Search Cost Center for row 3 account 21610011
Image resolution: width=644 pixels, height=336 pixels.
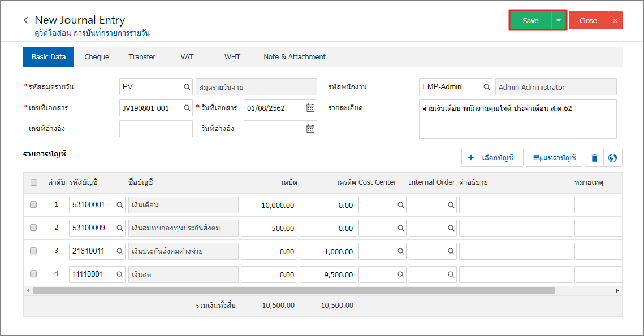[400, 251]
